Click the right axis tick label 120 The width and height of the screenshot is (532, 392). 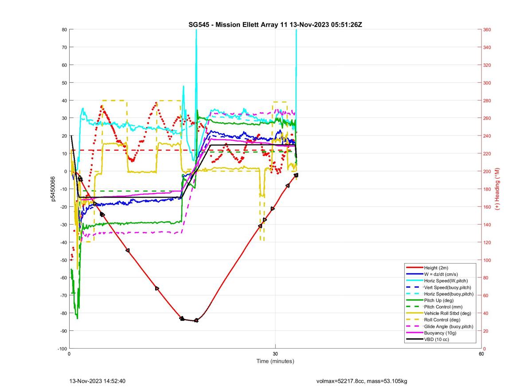[487, 242]
